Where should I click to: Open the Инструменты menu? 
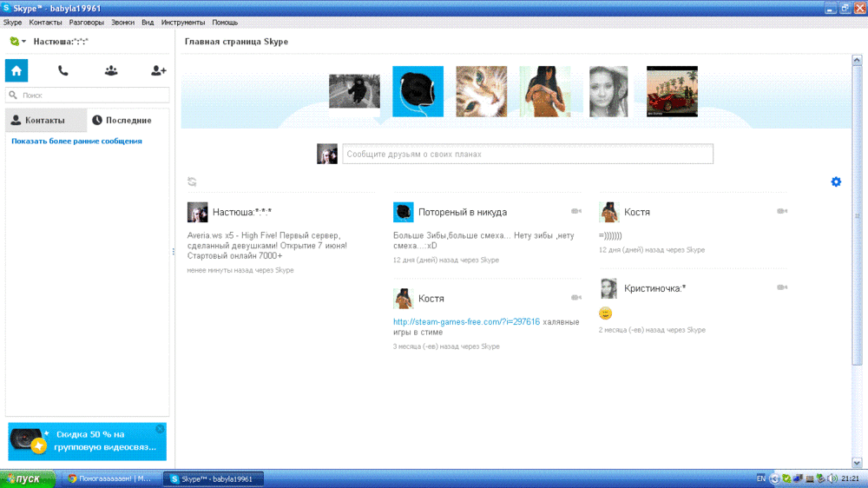(x=182, y=23)
